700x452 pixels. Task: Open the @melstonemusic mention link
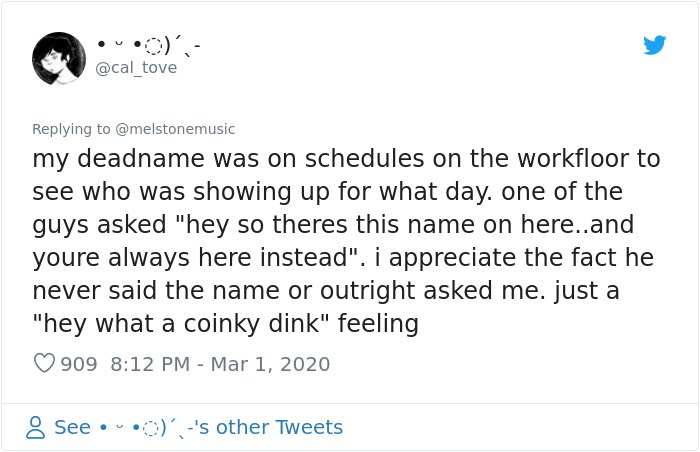click(175, 129)
